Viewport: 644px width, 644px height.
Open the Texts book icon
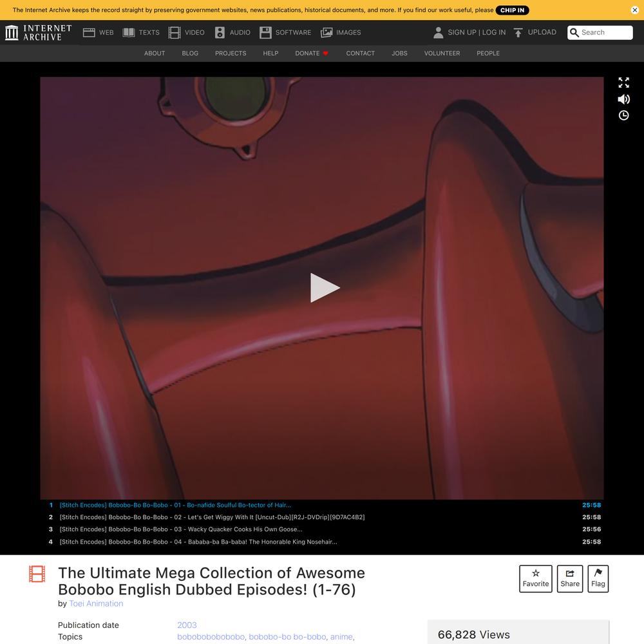click(129, 32)
